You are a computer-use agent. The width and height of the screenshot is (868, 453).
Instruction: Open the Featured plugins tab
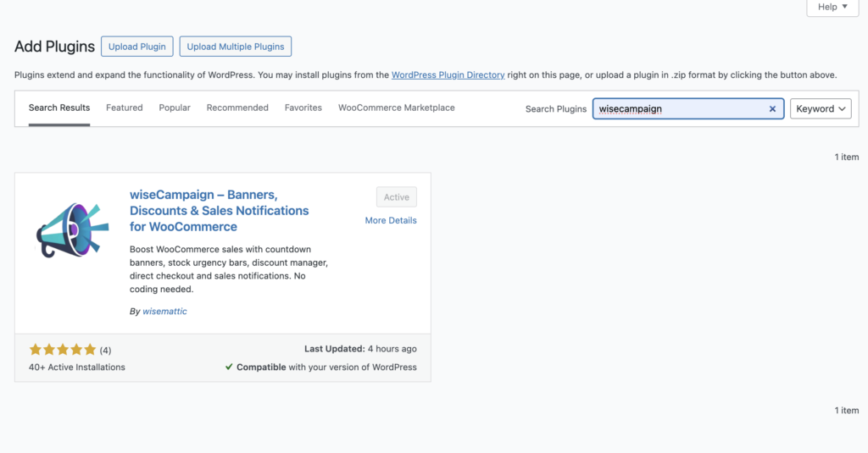tap(125, 108)
